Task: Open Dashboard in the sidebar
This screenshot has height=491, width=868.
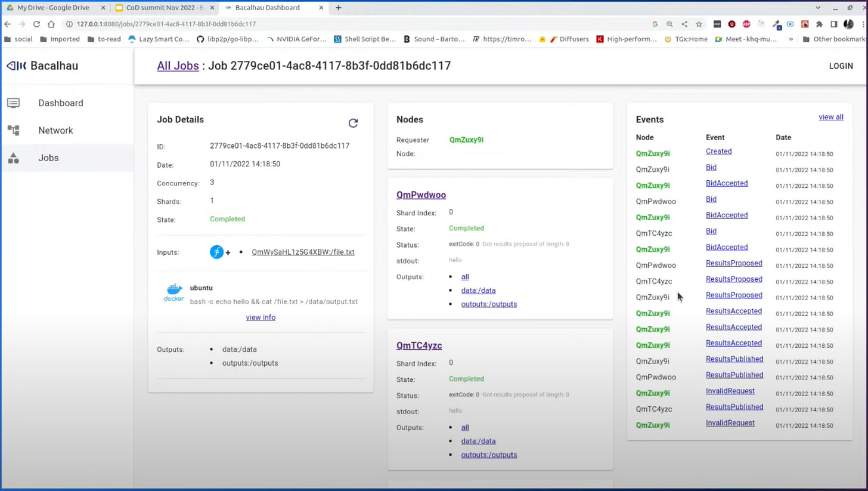Action: click(61, 103)
